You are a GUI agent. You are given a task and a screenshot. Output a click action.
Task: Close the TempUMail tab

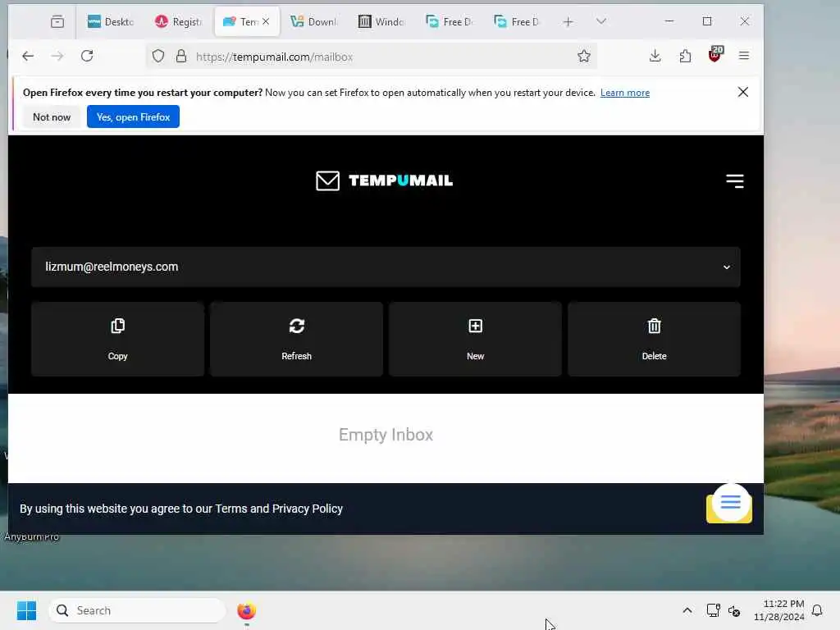point(266,21)
